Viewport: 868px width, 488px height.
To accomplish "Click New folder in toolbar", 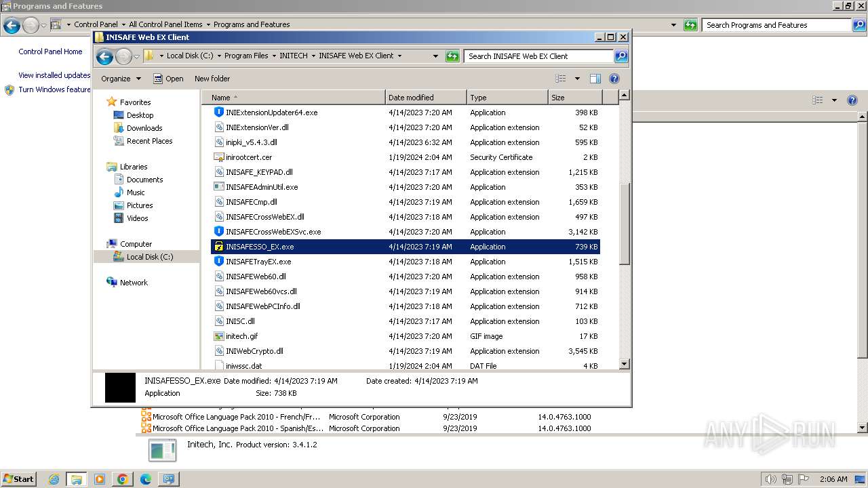I will 212,79.
